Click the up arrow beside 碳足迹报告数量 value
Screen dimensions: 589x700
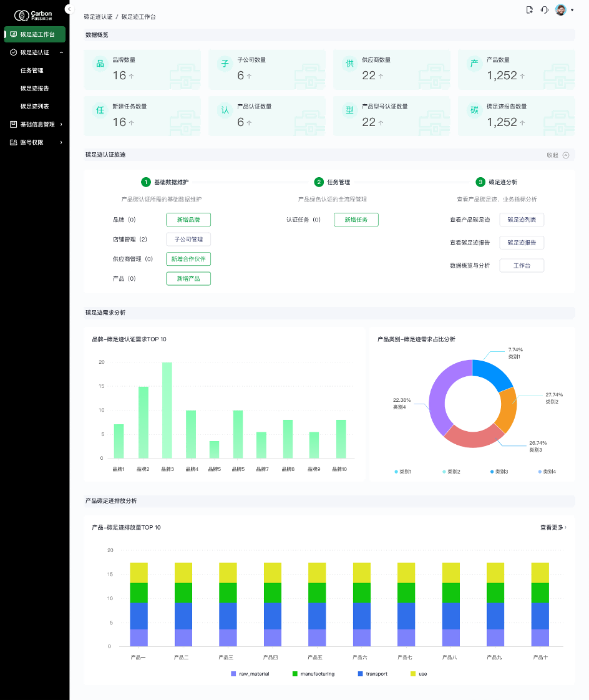pyautogui.click(x=522, y=123)
